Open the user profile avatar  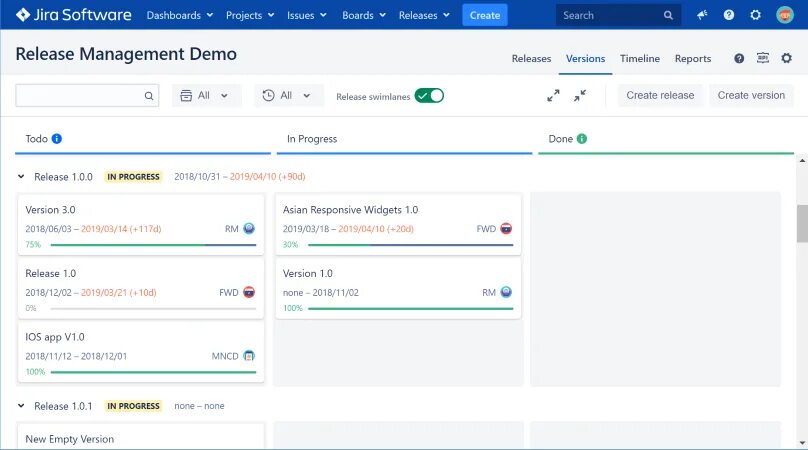tap(784, 15)
